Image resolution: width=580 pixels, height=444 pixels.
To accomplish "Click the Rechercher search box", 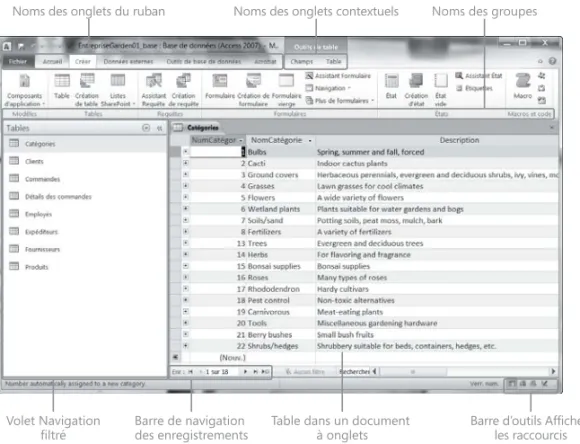I will (x=354, y=371).
